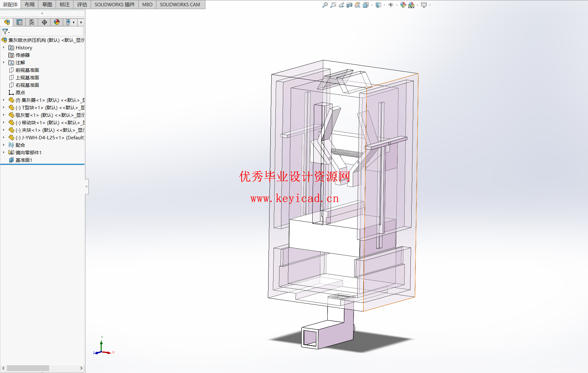Viewport: 588px width, 373px height.
Task: Click the 镜向零部件1 mirror icon
Action: pyautogui.click(x=11, y=152)
